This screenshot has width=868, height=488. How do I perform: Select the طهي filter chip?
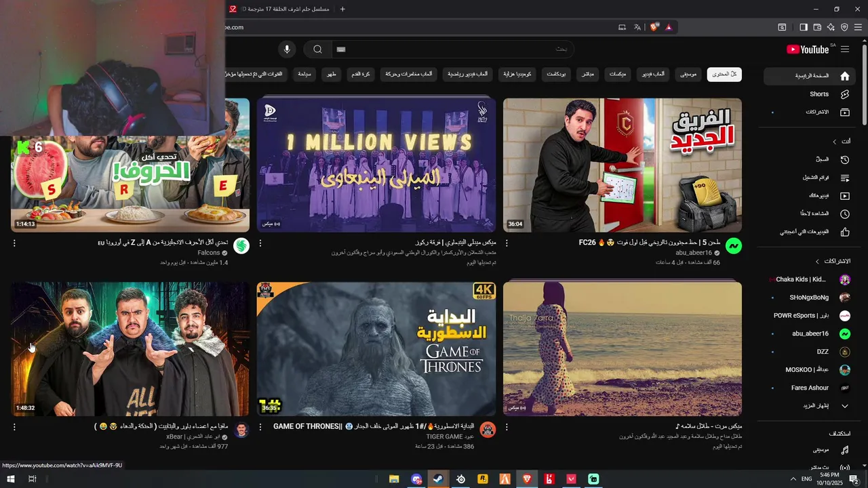332,74
